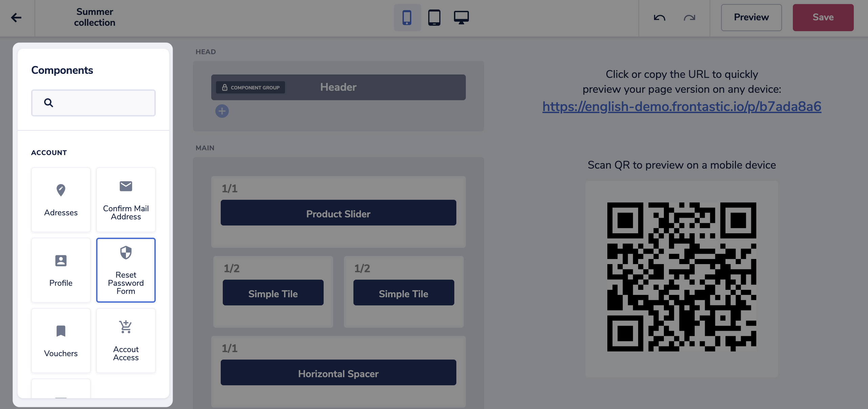Add component with plus below Header
The width and height of the screenshot is (868, 409).
222,111
